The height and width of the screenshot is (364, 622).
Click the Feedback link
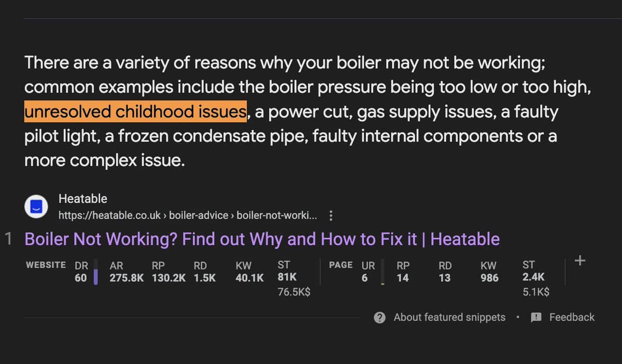(572, 317)
